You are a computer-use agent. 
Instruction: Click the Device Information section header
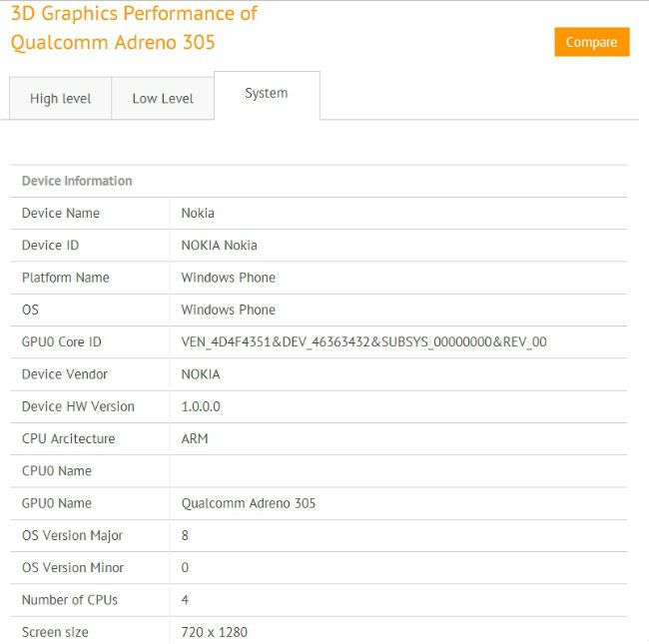point(77,181)
